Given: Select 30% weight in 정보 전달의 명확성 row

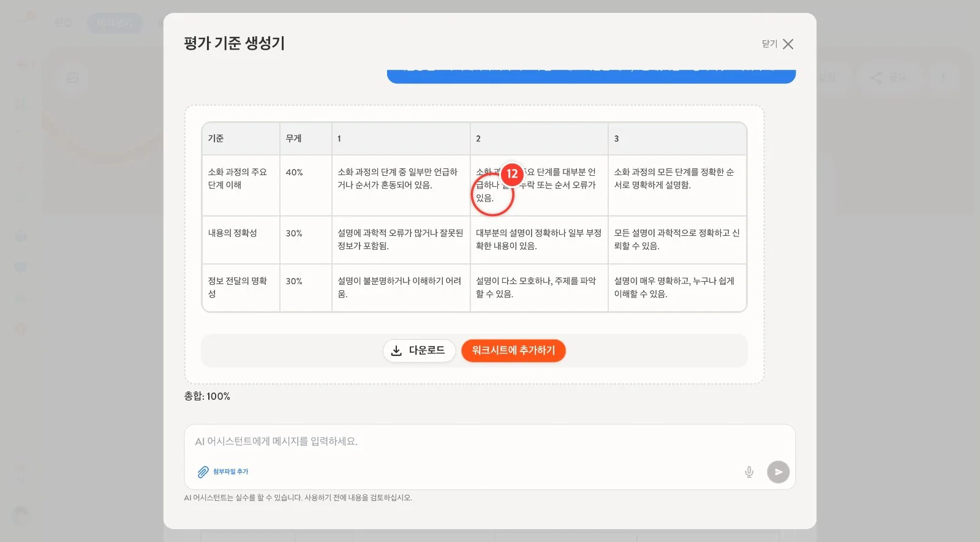Looking at the screenshot, I should 306,287.
